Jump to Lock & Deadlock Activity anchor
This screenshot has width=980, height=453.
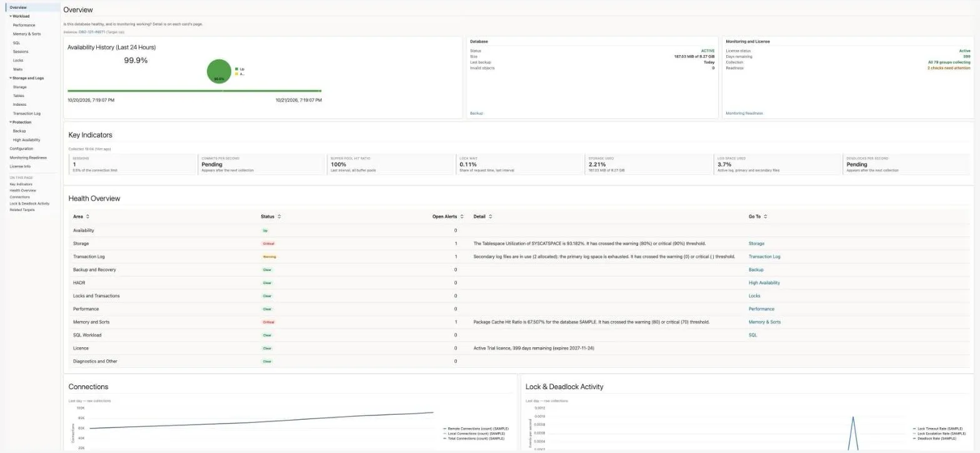click(29, 203)
